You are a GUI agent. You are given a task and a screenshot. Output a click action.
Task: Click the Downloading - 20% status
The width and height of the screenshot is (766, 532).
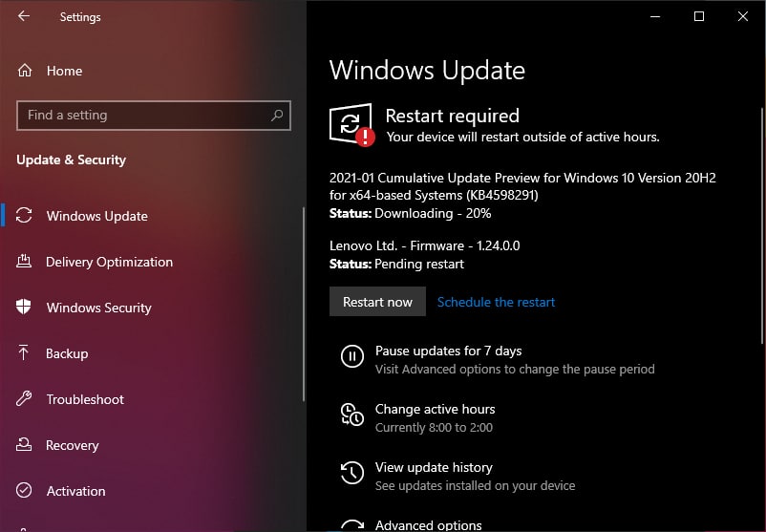tap(433, 214)
